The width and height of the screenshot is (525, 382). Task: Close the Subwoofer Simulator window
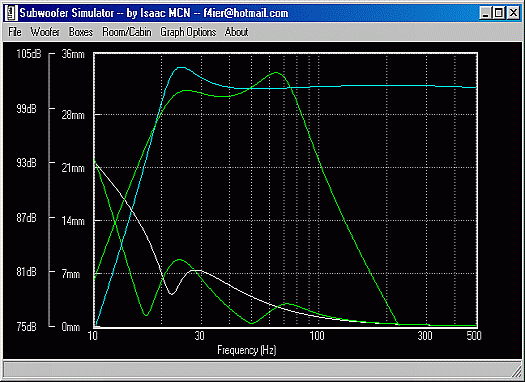click(513, 13)
